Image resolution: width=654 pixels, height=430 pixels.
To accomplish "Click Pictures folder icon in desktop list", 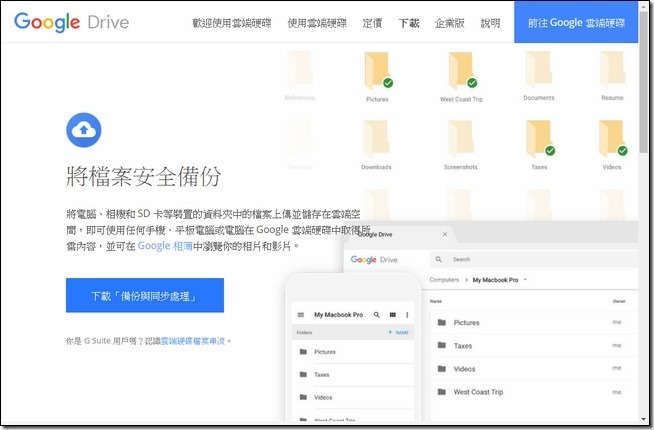I will [x=442, y=322].
